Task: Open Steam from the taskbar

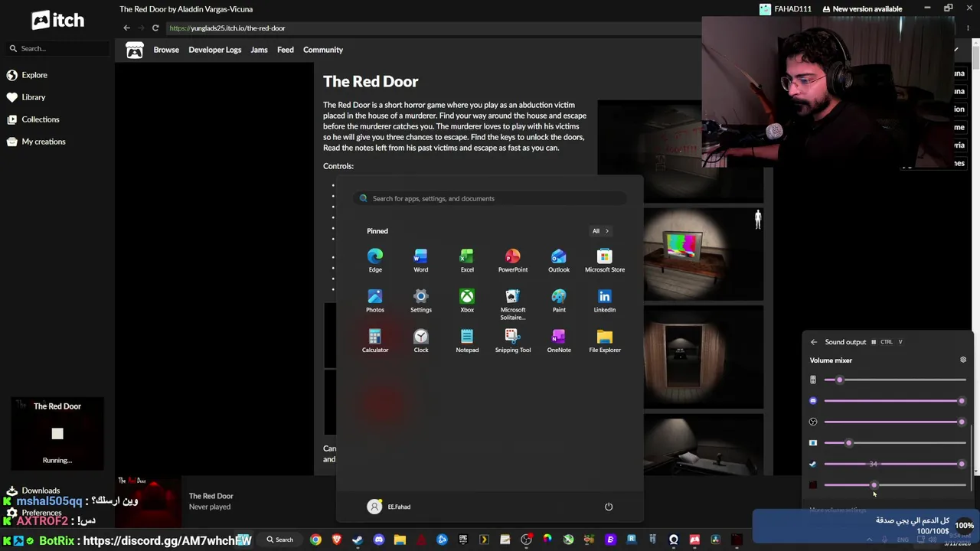Action: (x=358, y=540)
